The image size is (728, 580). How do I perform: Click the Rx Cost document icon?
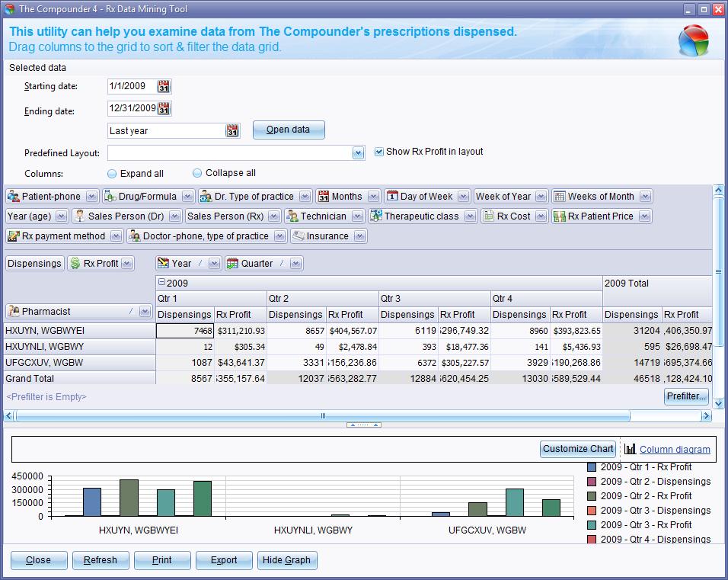point(488,216)
